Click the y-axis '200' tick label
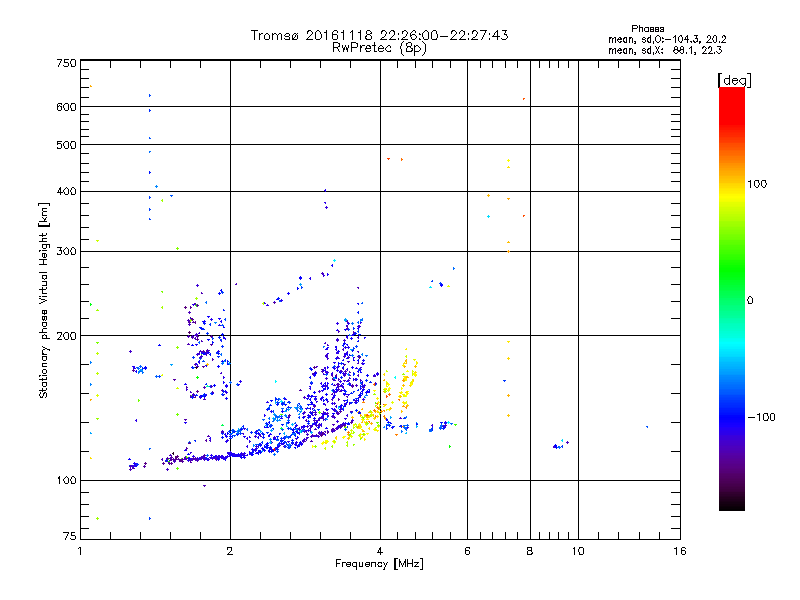Viewport: 800px width, 600px height. (x=66, y=336)
